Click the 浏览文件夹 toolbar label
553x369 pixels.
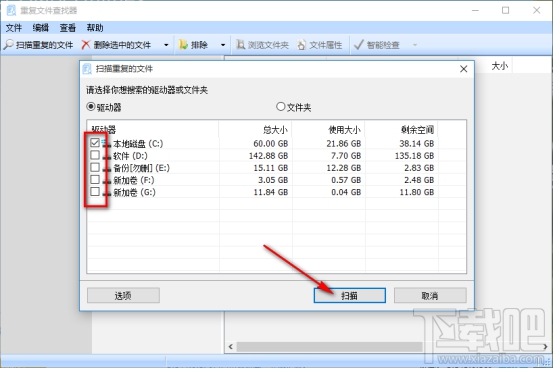click(x=268, y=45)
